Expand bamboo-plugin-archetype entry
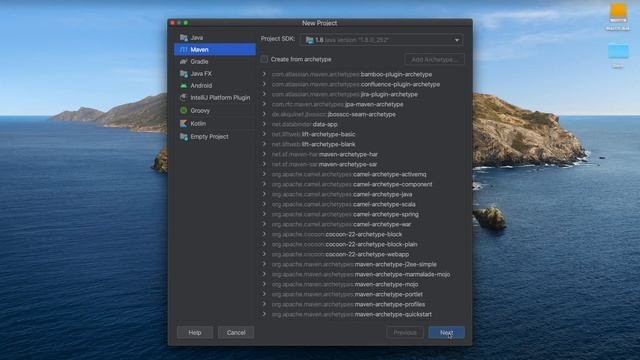This screenshot has width=640, height=360. (x=264, y=74)
